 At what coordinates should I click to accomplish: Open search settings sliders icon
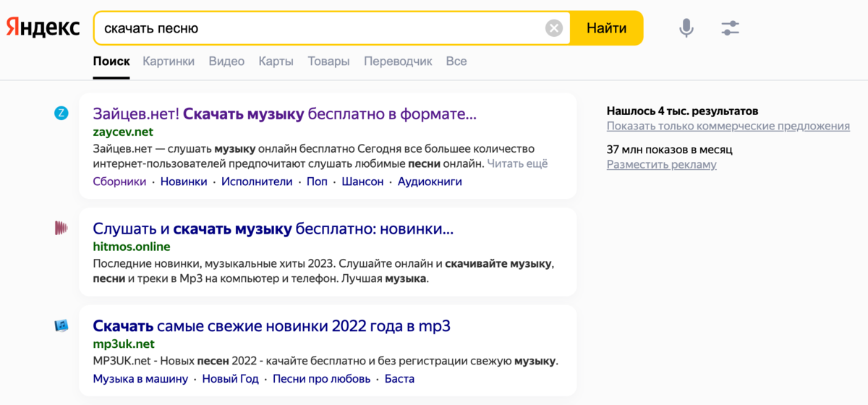click(x=731, y=28)
